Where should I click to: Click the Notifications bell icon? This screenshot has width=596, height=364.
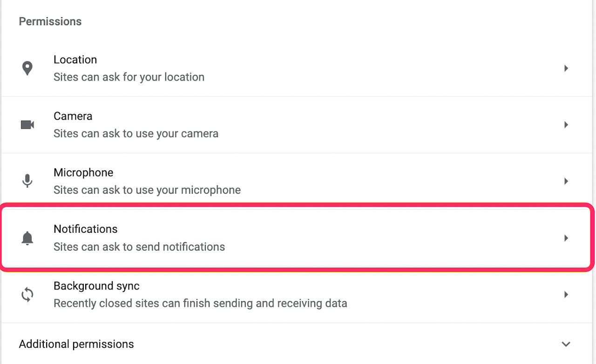coord(27,238)
